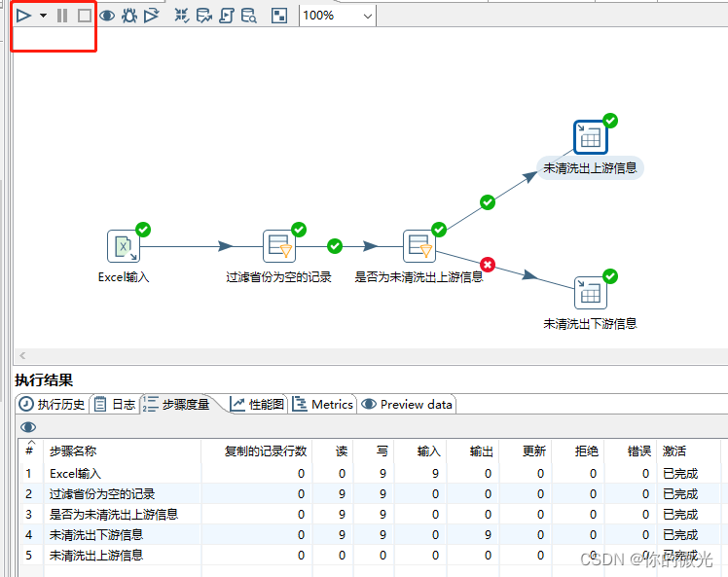Switch to the Preview data tab
The width and height of the screenshot is (728, 577).
point(407,405)
